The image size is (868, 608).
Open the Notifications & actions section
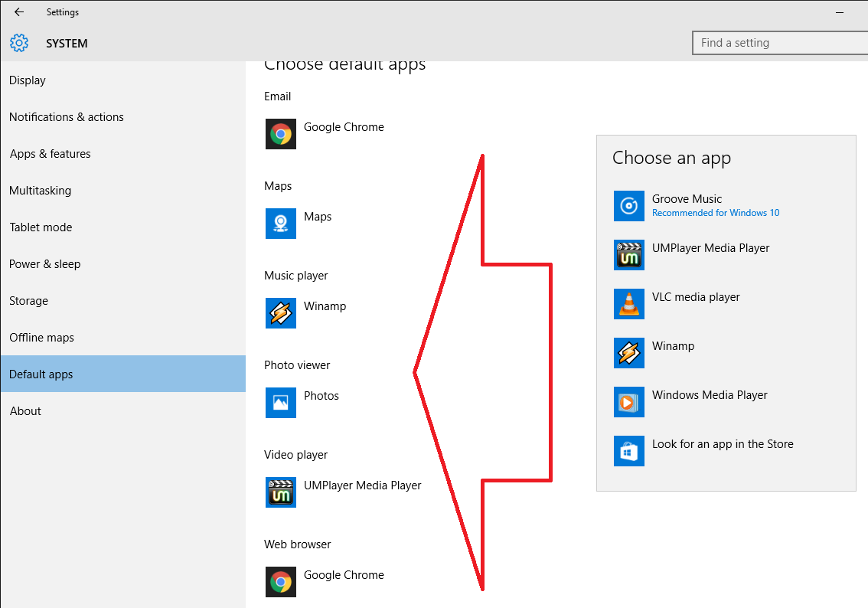pos(66,116)
